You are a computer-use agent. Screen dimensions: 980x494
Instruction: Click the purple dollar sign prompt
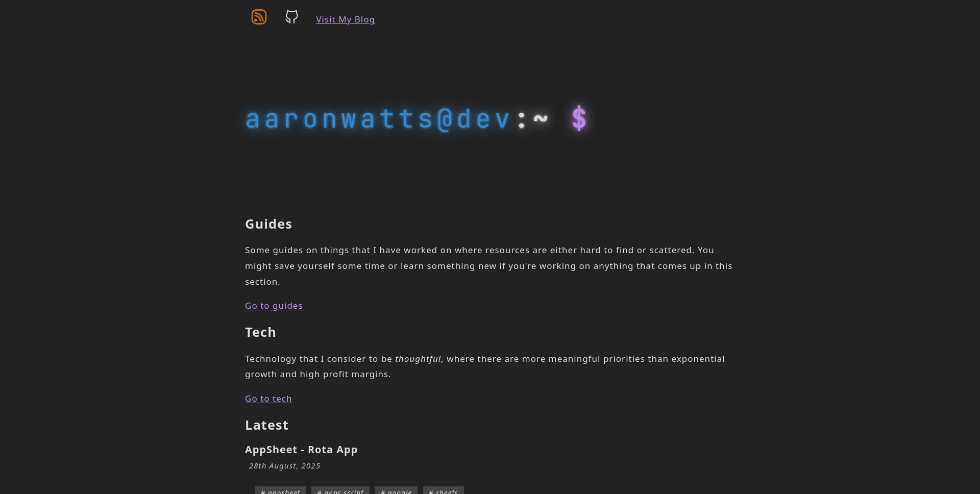pyautogui.click(x=579, y=119)
